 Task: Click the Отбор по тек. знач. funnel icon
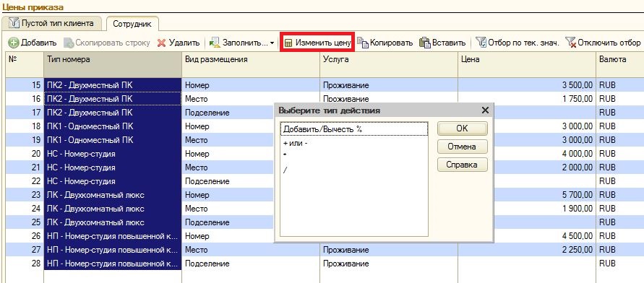pyautogui.click(x=481, y=43)
